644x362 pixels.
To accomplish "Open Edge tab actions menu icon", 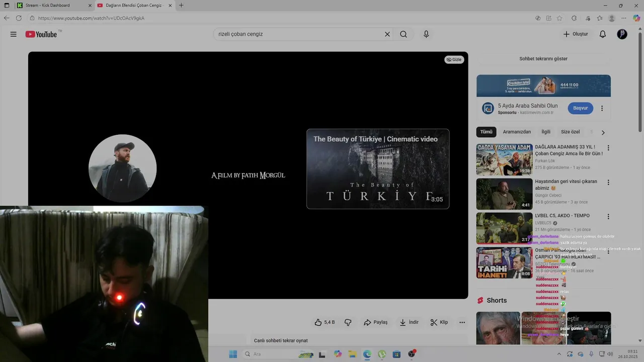I will click(7, 6).
